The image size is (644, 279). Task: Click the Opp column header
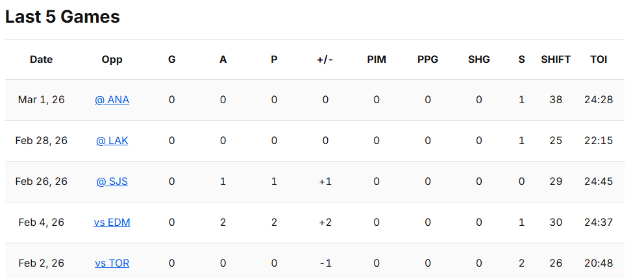pyautogui.click(x=112, y=60)
